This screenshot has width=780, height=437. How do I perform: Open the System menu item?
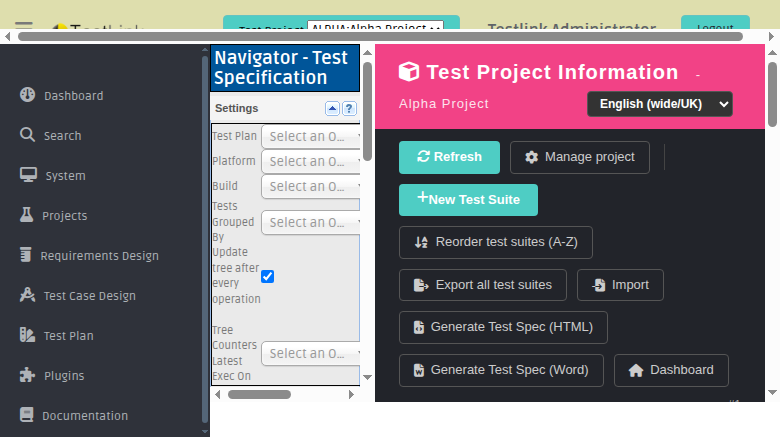tap(65, 176)
